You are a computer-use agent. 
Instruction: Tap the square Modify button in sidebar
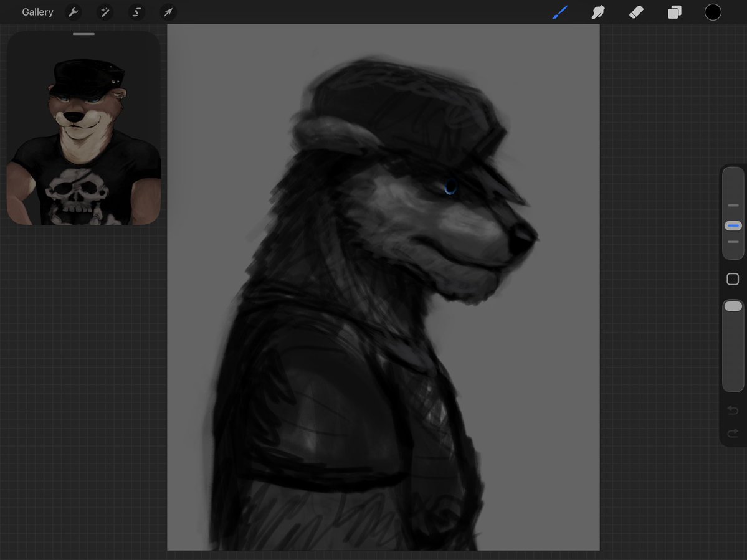[x=733, y=279]
